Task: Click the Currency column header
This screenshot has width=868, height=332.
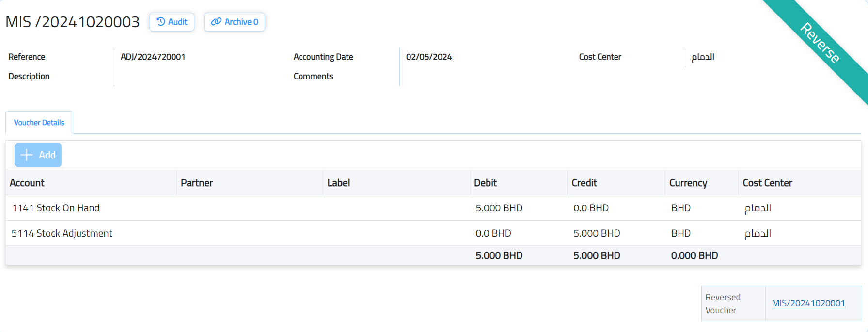Action: tap(688, 183)
